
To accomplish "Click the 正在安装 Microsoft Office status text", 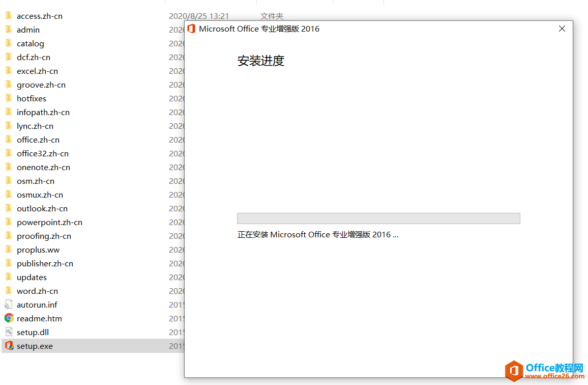I will click(317, 235).
